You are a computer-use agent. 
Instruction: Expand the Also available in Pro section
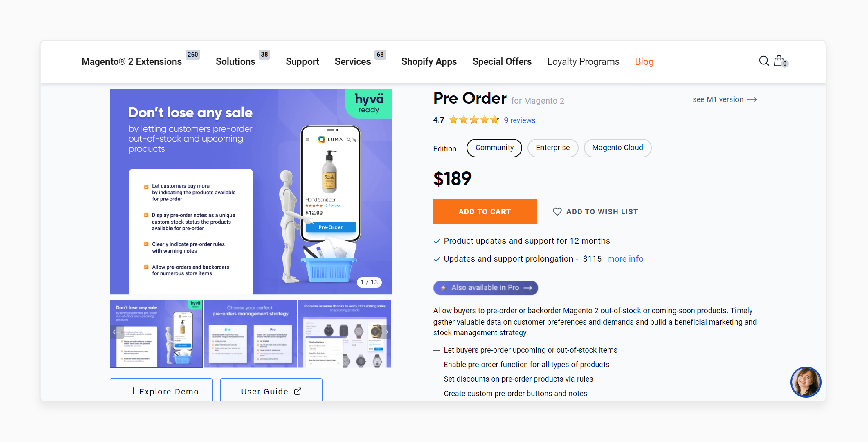[486, 287]
